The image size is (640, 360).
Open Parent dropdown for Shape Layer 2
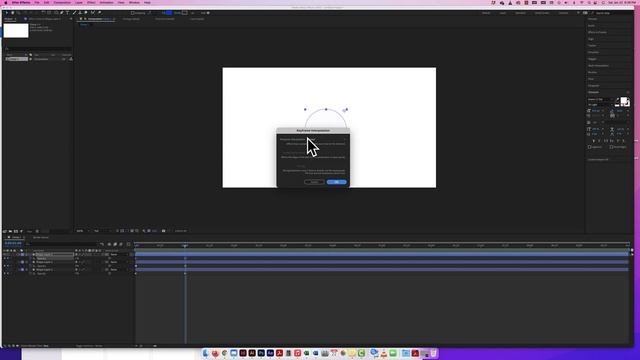[119, 262]
